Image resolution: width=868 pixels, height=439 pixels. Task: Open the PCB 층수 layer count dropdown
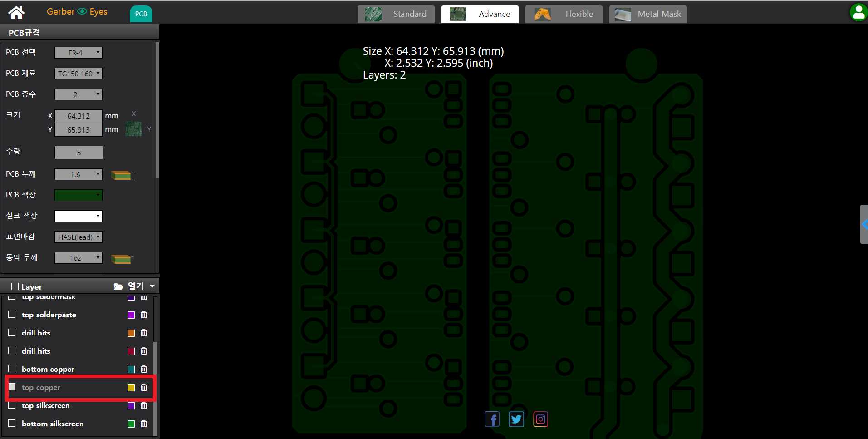coord(78,94)
